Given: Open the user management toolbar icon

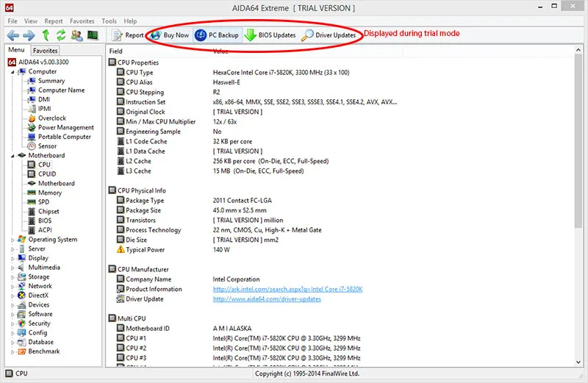Looking at the screenshot, I should tap(76, 35).
